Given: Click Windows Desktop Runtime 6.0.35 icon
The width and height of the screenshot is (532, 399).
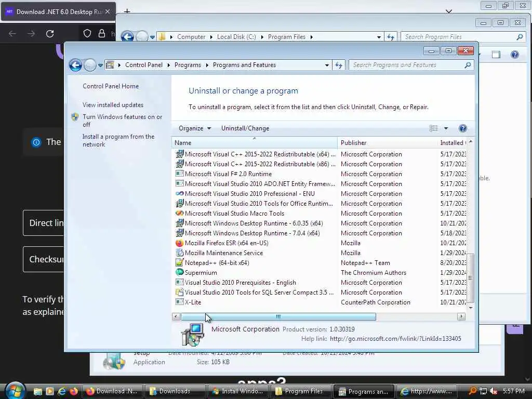Looking at the screenshot, I should coord(179,223).
